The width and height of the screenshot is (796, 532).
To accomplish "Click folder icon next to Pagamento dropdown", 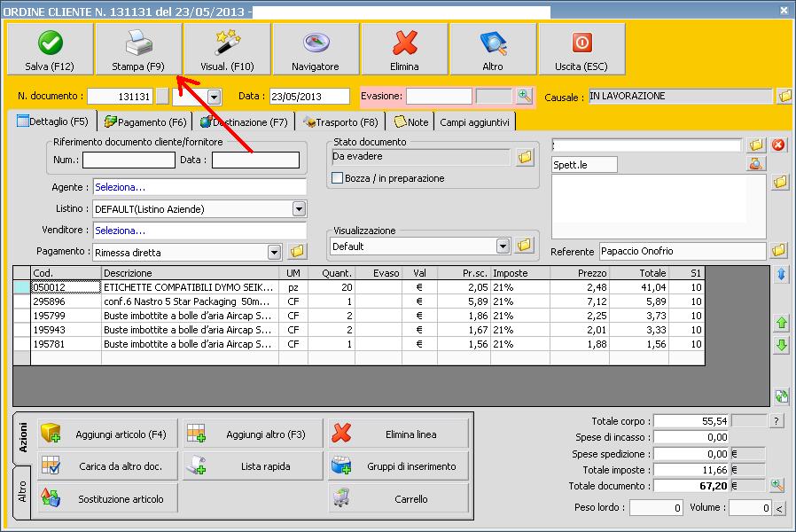I will pyautogui.click(x=297, y=251).
